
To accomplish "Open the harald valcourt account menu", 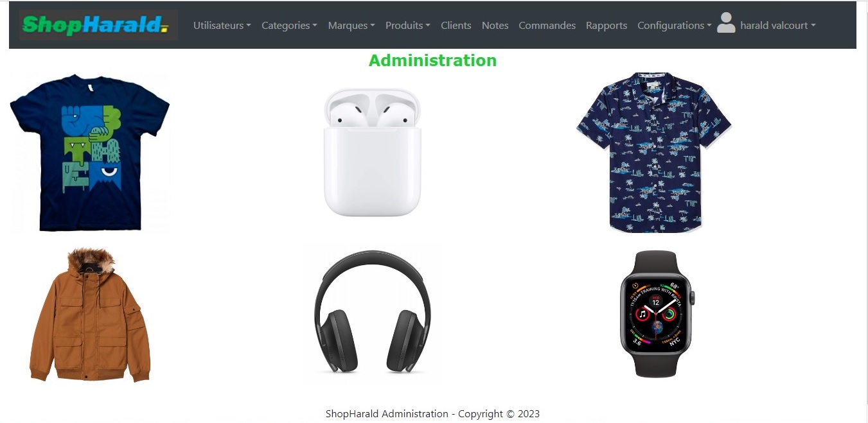I will point(777,26).
